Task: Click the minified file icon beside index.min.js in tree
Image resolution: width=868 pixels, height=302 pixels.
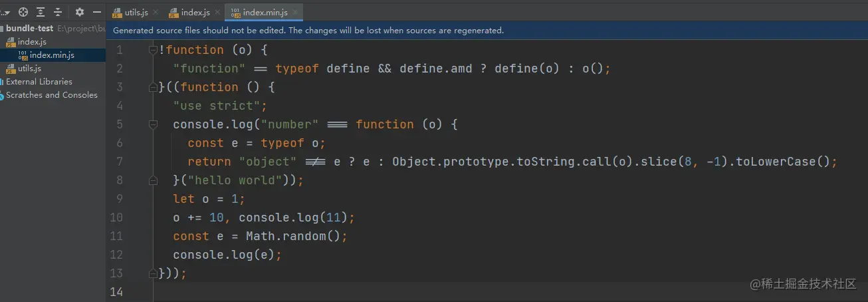Action: click(23, 55)
